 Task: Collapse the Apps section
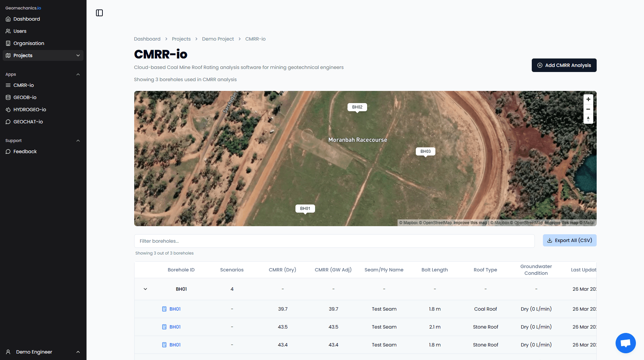pyautogui.click(x=78, y=74)
